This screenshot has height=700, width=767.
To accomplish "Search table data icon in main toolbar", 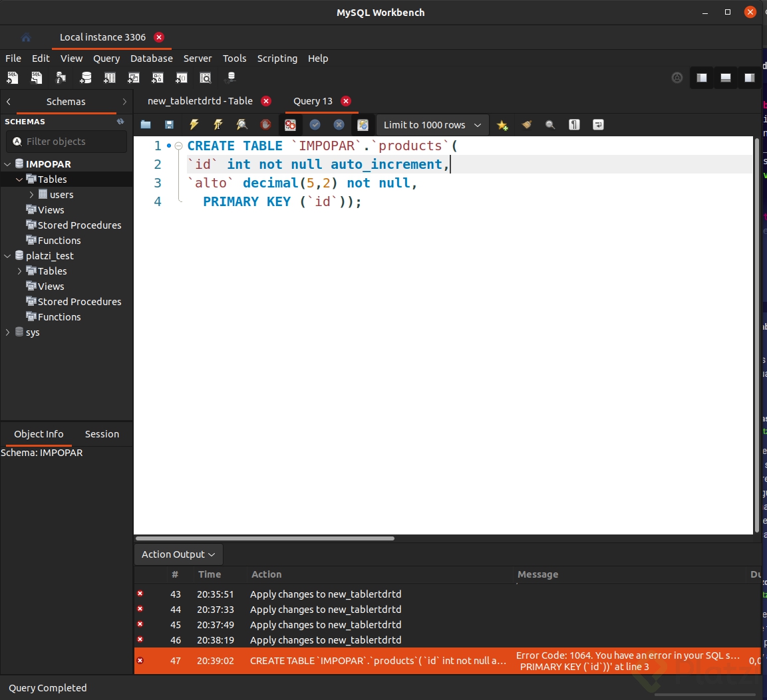I will pos(206,78).
